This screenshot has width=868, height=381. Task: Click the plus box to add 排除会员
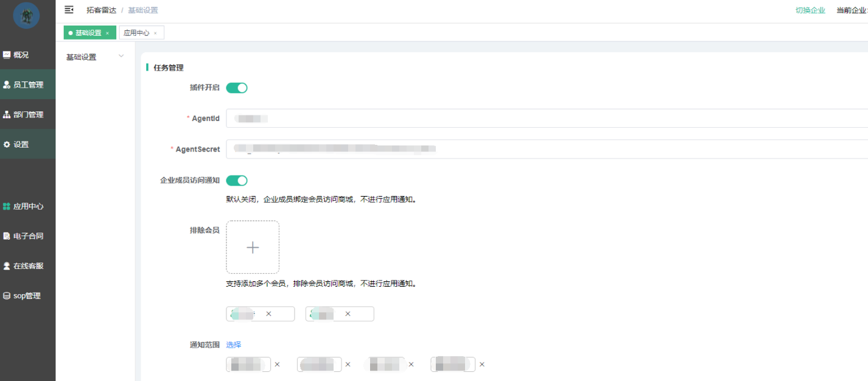253,247
